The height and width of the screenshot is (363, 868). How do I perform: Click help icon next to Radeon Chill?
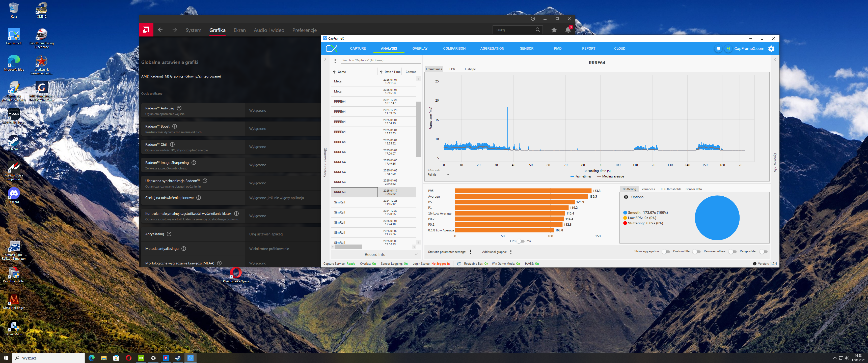point(172,144)
